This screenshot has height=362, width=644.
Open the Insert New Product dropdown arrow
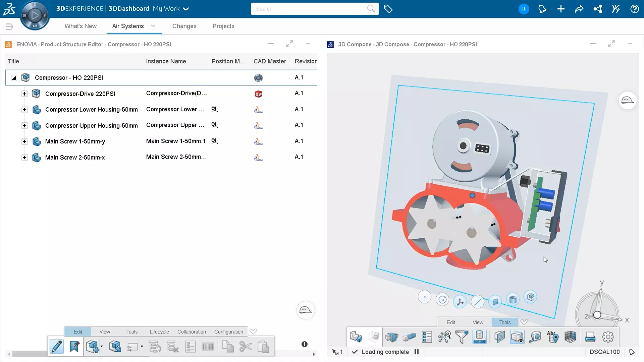102,347
